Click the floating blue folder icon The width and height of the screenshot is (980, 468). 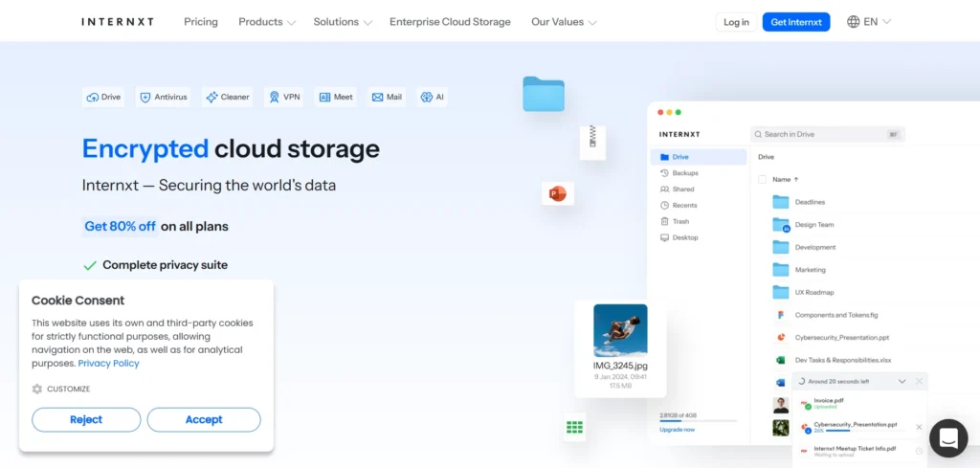coord(544,94)
